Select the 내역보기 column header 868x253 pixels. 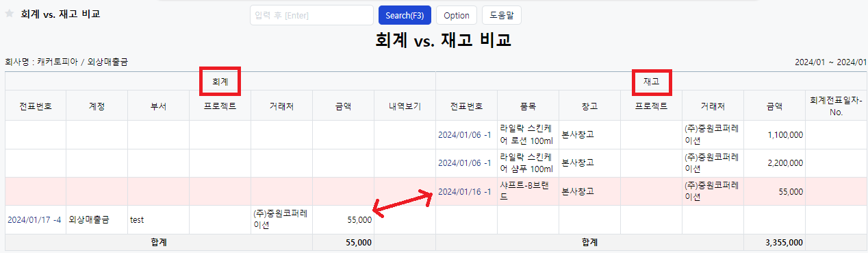point(405,106)
